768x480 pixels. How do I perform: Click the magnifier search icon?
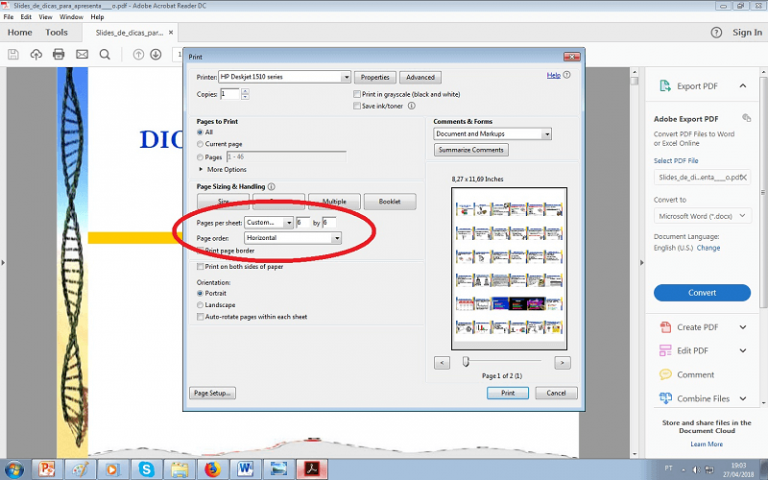[x=105, y=54]
